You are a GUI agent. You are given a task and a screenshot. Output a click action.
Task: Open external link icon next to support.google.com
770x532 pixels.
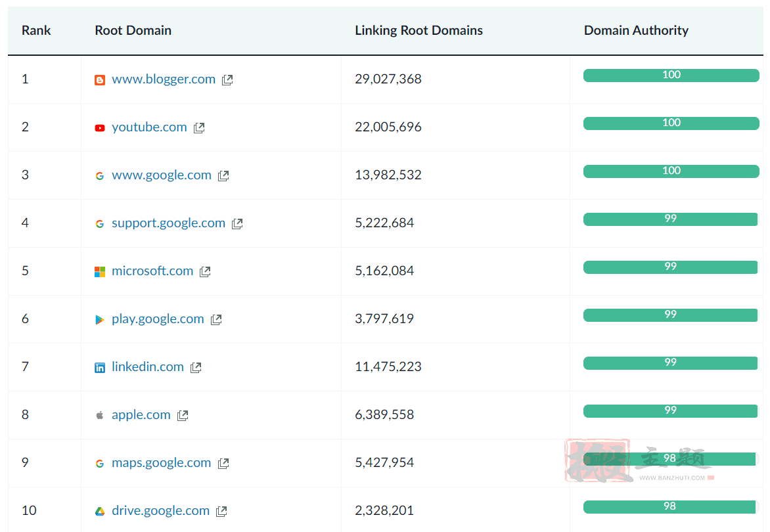click(237, 224)
